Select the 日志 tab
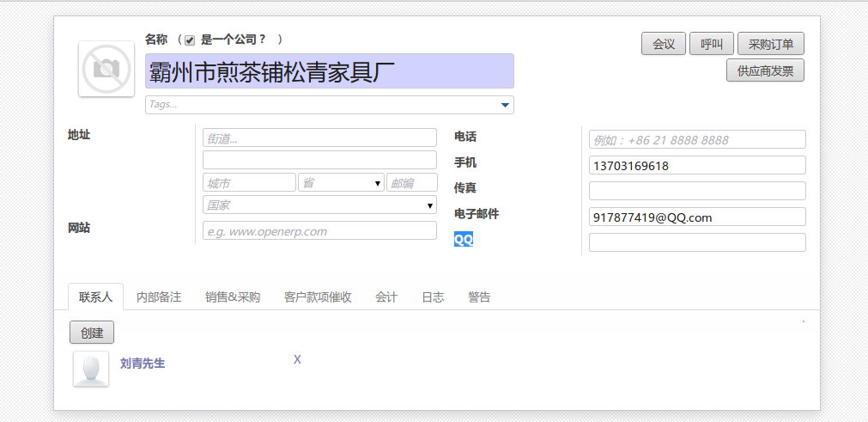 tap(433, 297)
